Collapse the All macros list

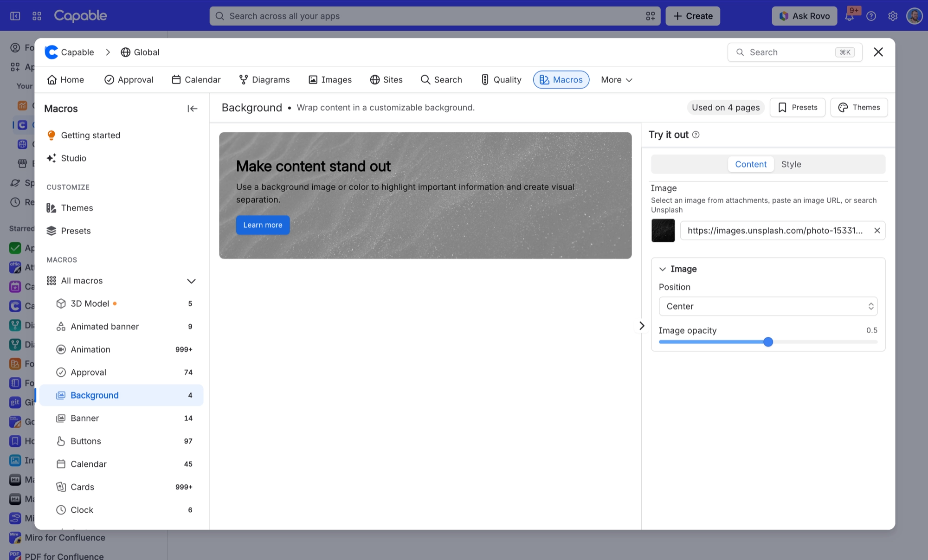coord(191,281)
